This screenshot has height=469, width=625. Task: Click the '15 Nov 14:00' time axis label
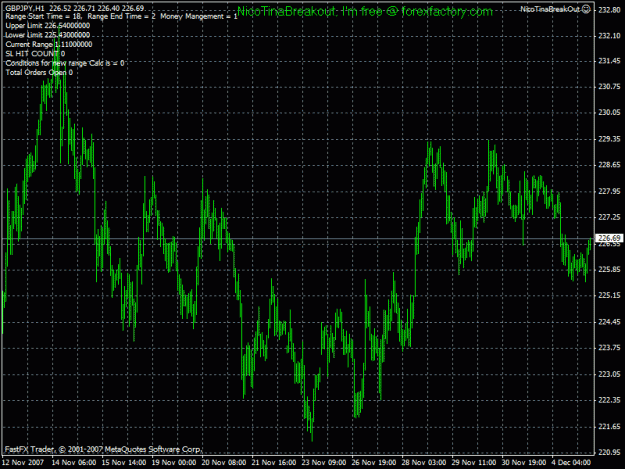click(x=124, y=462)
